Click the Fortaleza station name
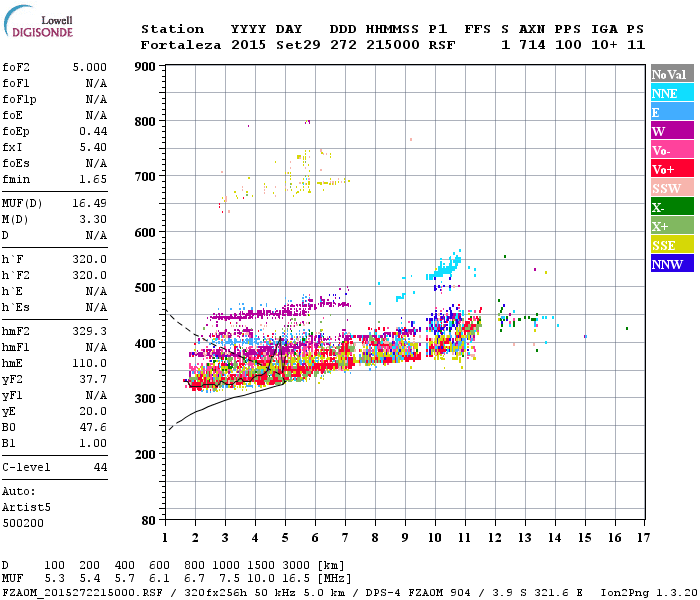The width and height of the screenshot is (700, 600). (x=181, y=45)
